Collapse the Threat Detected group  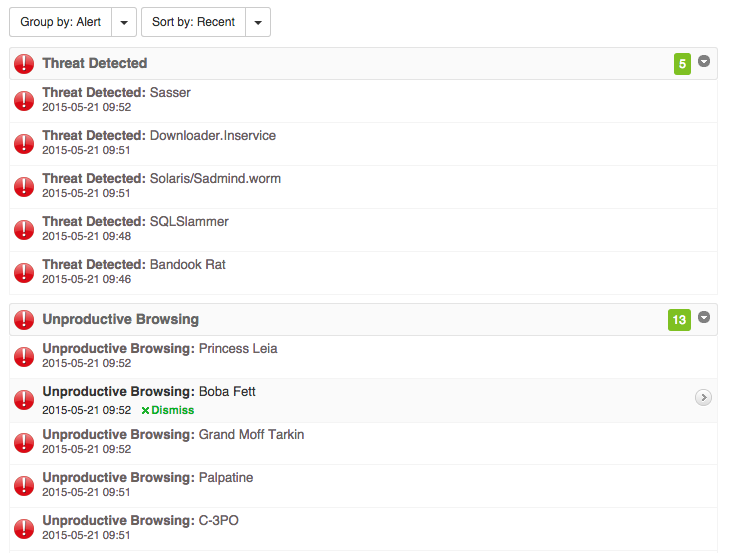704,62
